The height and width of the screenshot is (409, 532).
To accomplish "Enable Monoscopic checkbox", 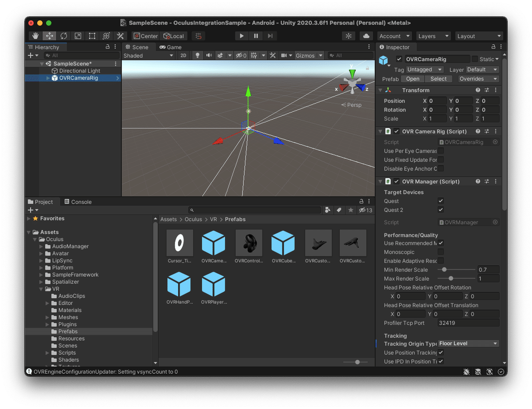I will coord(441,252).
